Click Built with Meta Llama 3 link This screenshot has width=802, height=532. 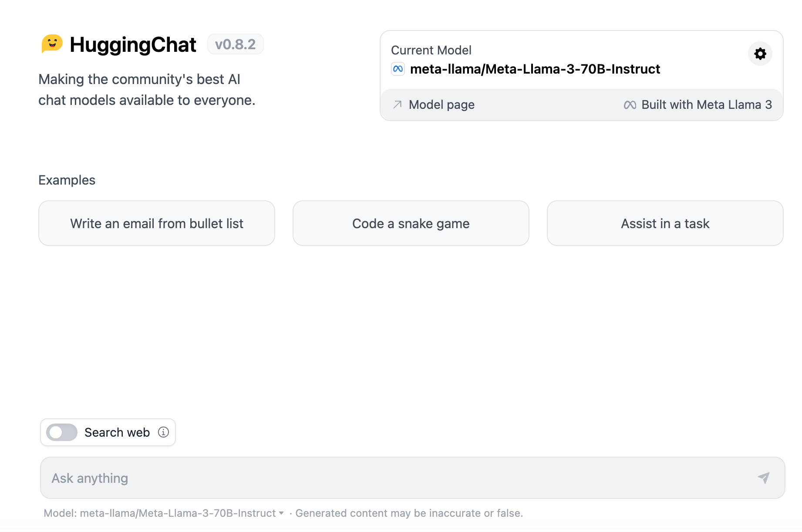[698, 105]
